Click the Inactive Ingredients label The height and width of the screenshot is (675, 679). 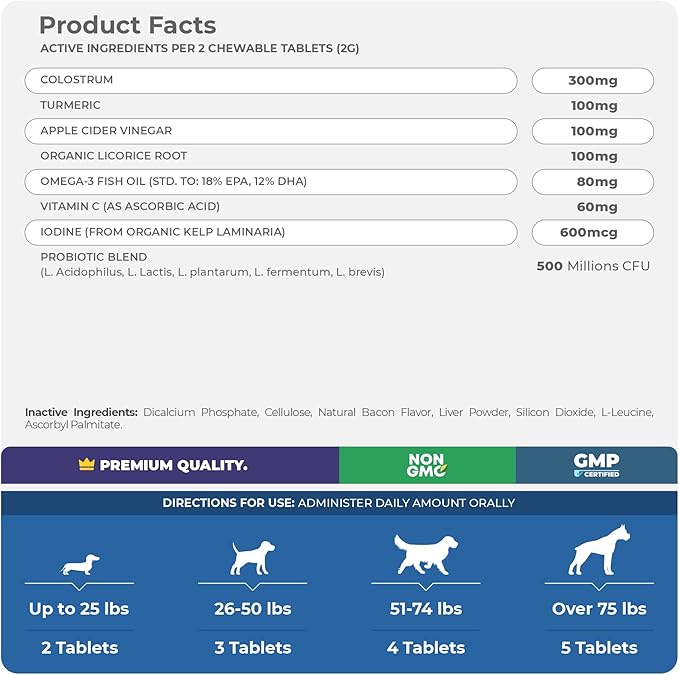point(81,412)
